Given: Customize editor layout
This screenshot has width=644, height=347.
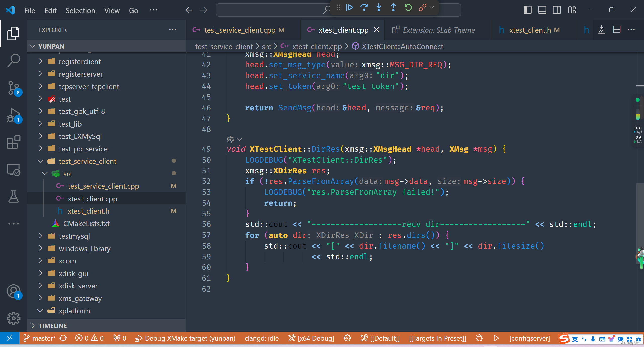Looking at the screenshot, I should 572,10.
